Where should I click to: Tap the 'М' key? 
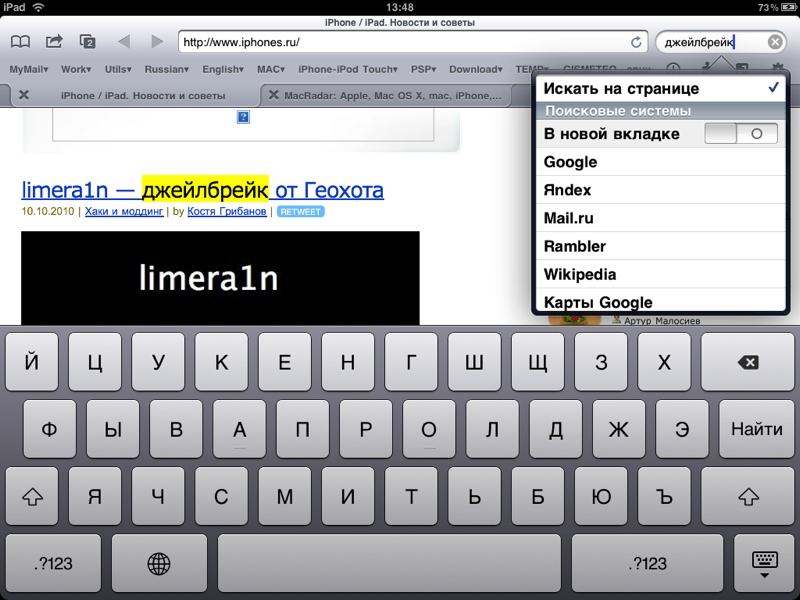(285, 496)
